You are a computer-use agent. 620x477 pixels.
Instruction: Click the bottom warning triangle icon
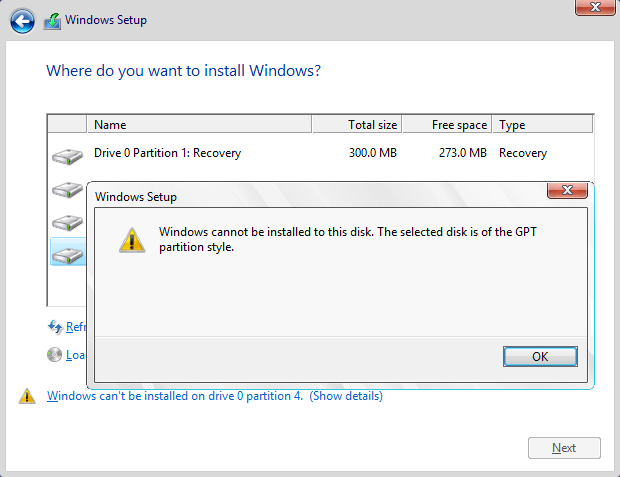click(27, 396)
